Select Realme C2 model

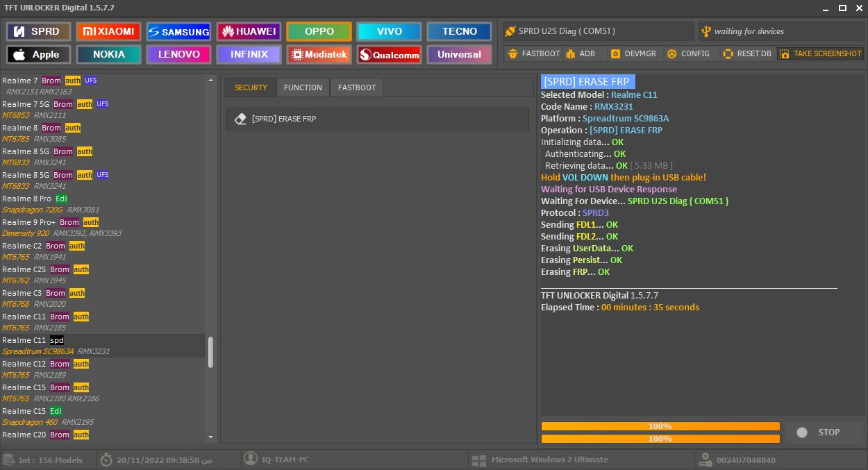pos(103,251)
